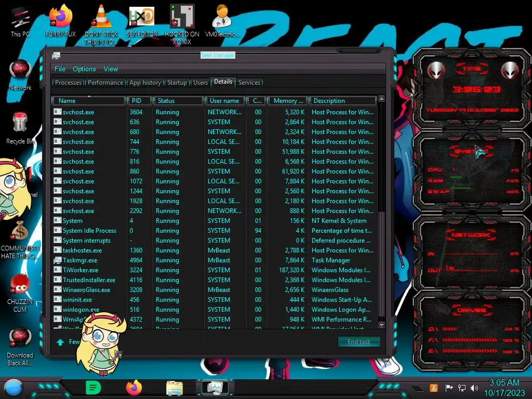Switch to the Users tab

[200, 83]
